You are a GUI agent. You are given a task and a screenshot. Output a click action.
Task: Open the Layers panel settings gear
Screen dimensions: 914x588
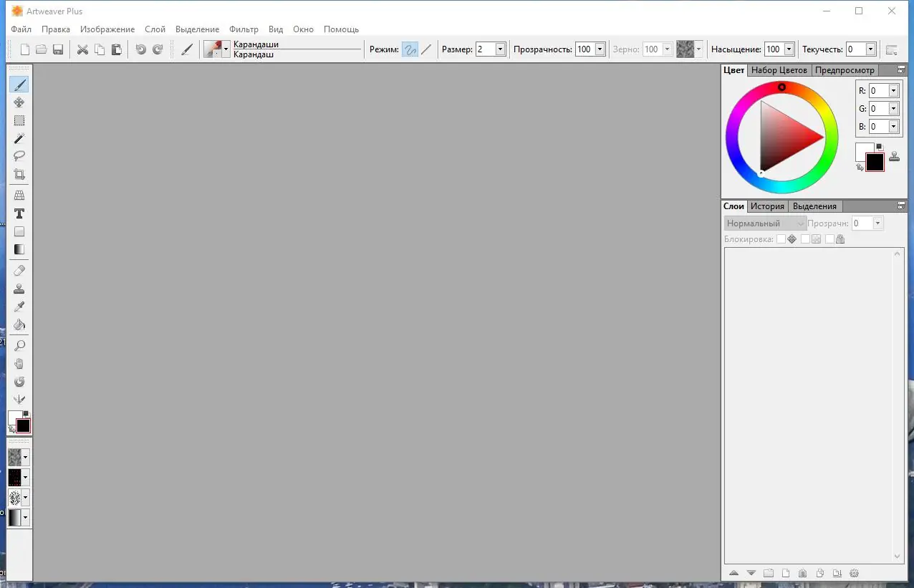tap(854, 573)
